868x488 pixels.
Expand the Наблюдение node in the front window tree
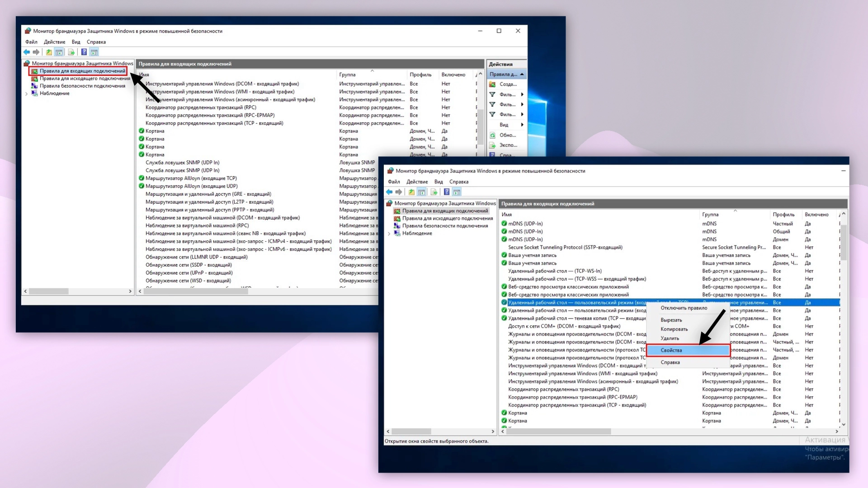coord(389,234)
